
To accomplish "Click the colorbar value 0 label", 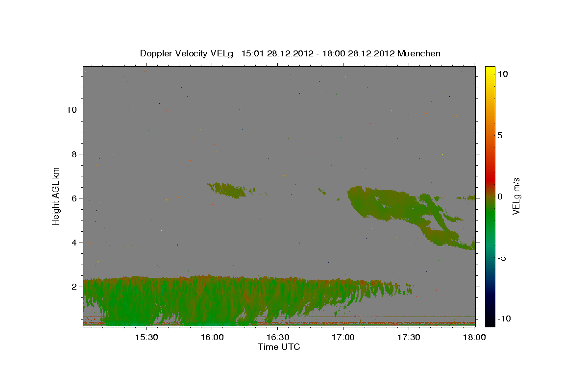I will point(500,196).
